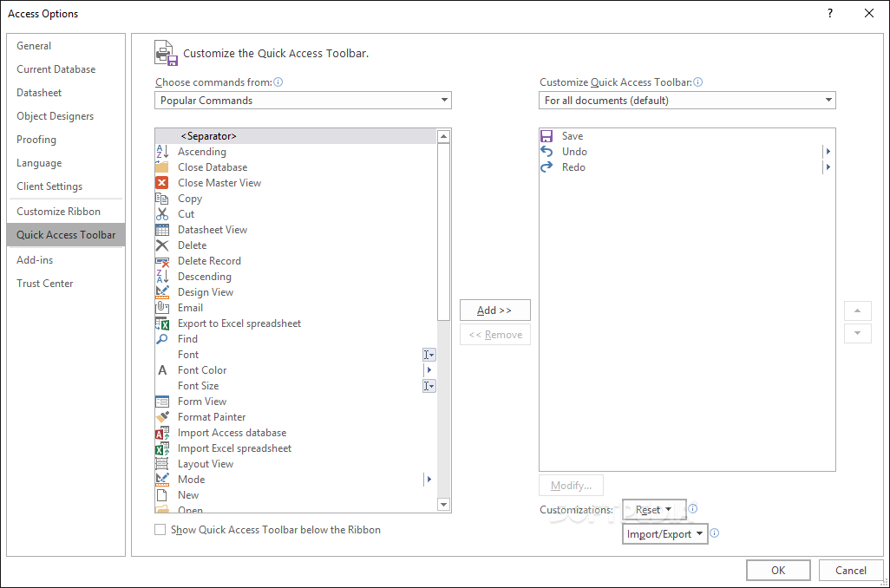
Task: Click the Email paperclip icon
Action: 162,308
